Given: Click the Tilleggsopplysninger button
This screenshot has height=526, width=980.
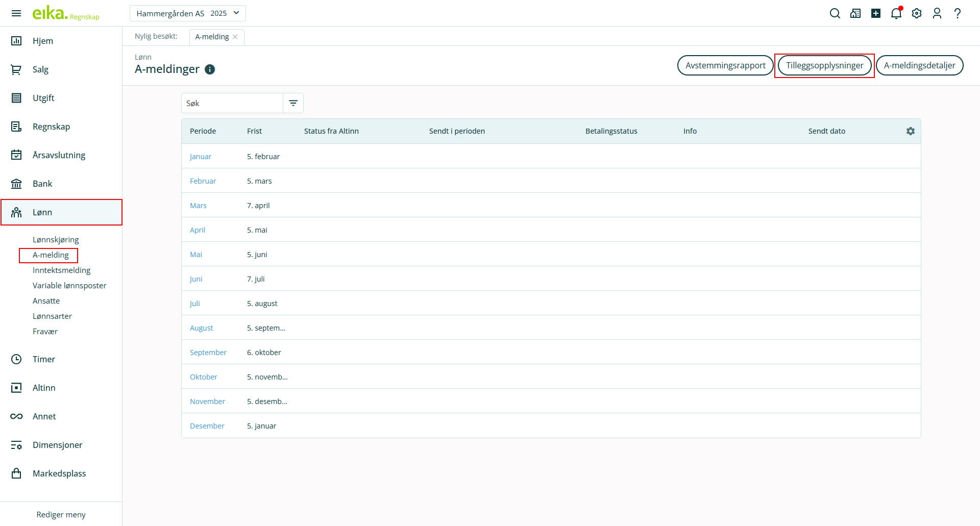Looking at the screenshot, I should click(824, 65).
